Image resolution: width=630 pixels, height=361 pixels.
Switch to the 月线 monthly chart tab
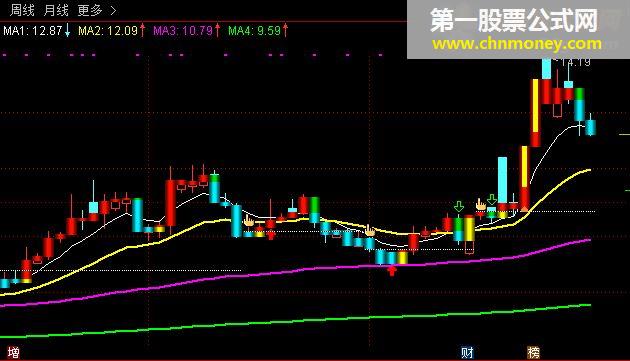[x=56, y=10]
